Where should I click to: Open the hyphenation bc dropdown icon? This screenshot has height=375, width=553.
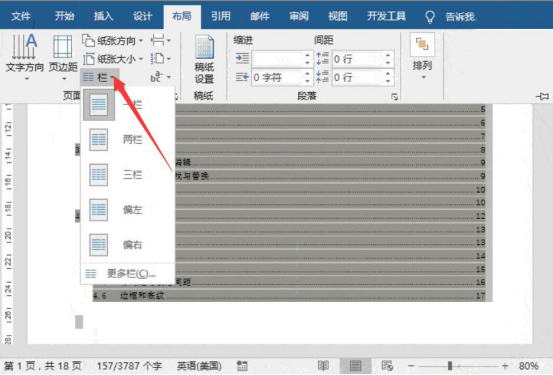pyautogui.click(x=160, y=77)
